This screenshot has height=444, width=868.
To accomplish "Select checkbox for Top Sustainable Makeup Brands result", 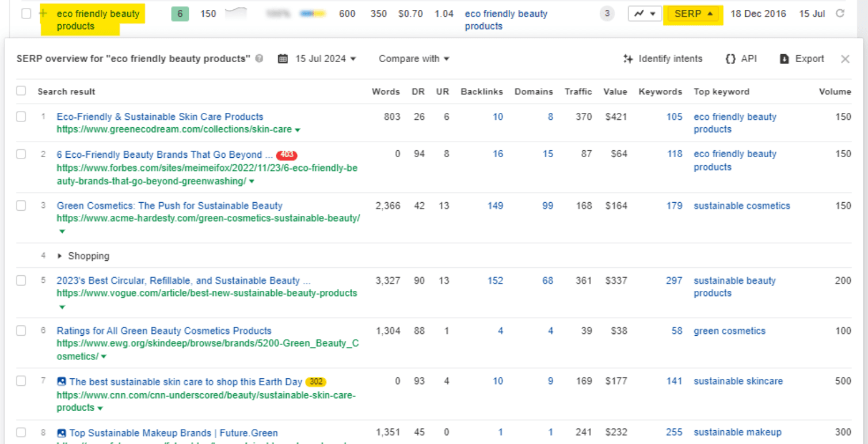I will point(21,432).
